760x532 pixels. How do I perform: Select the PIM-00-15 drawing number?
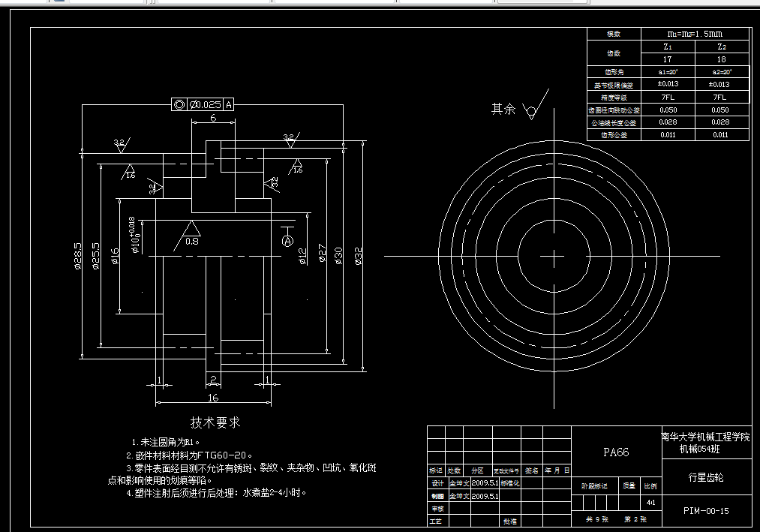(x=707, y=509)
